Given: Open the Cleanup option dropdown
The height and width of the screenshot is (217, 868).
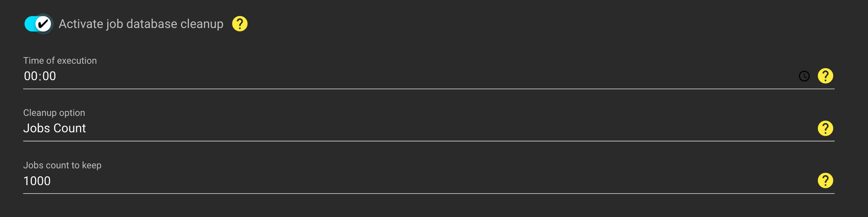Looking at the screenshot, I should 414,129.
